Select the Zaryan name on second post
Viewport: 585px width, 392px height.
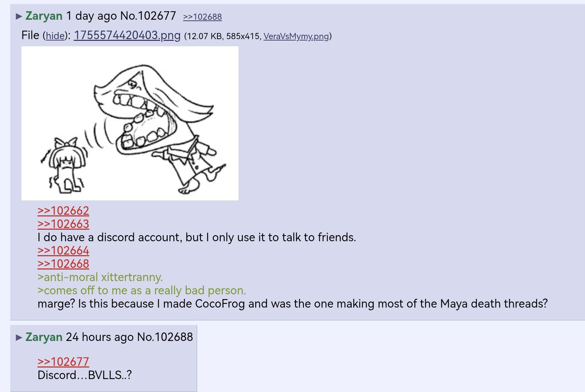[x=44, y=337]
